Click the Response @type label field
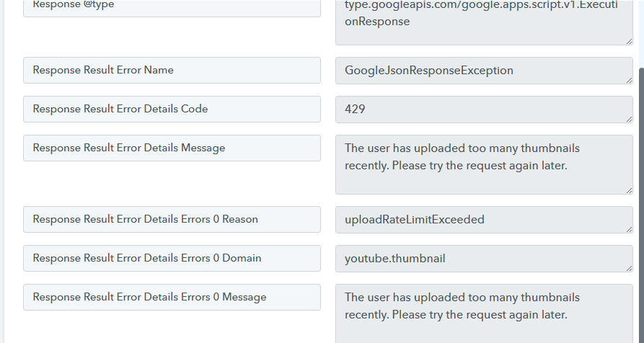Image resolution: width=644 pixels, height=343 pixels. [172, 7]
